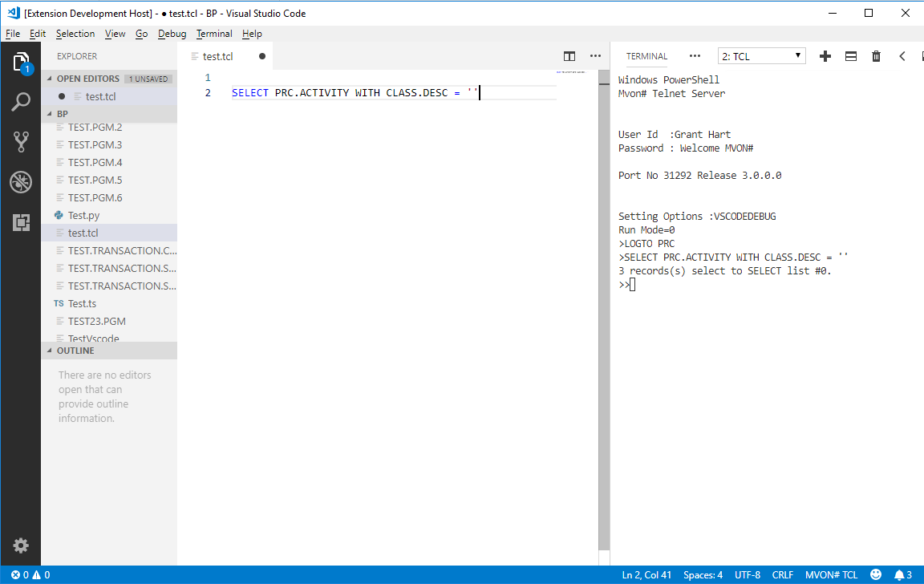This screenshot has width=924, height=584.
Task: Open TEST23.PGM file
Action: [x=110, y=321]
